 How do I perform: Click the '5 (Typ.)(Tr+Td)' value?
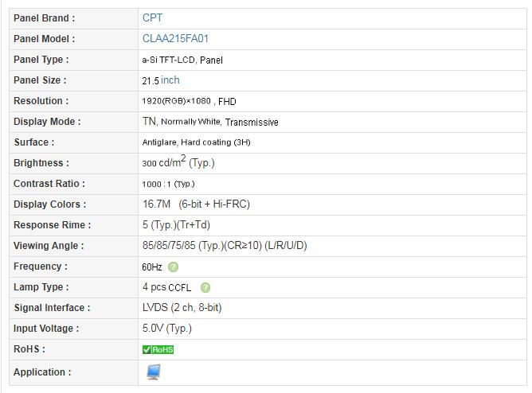pos(177,225)
